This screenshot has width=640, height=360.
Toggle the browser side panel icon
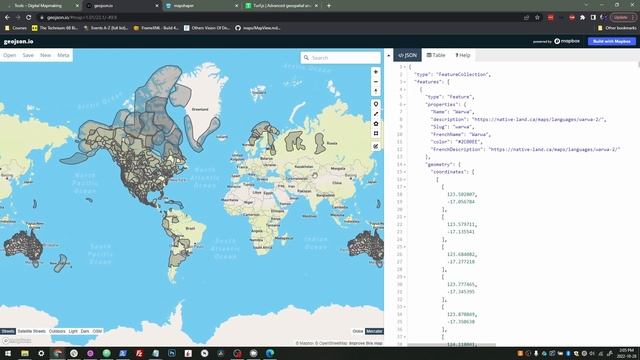pos(593,18)
